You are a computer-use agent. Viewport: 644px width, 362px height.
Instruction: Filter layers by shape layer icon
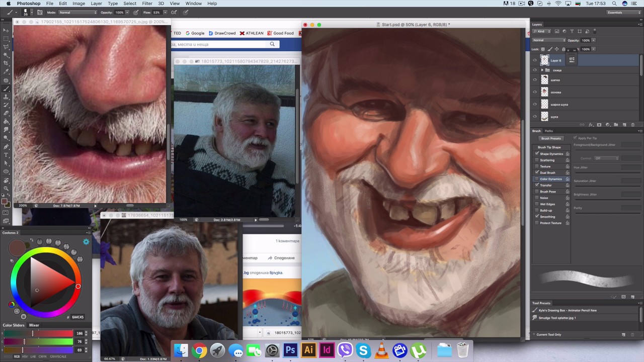coord(579,31)
